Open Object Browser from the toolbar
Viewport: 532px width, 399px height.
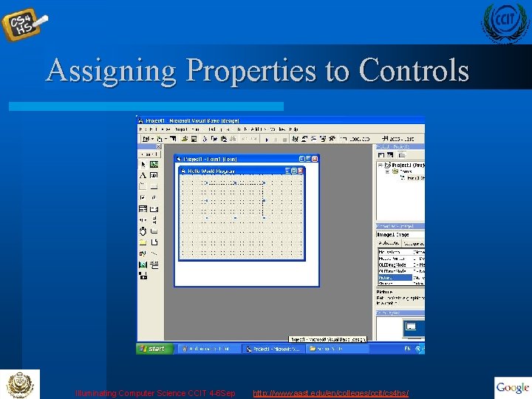point(323,139)
